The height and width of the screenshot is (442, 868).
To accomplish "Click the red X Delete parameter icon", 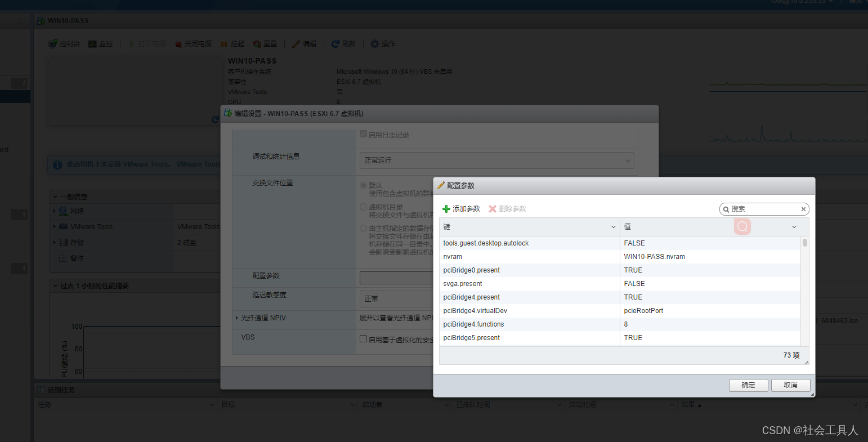I will click(493, 209).
